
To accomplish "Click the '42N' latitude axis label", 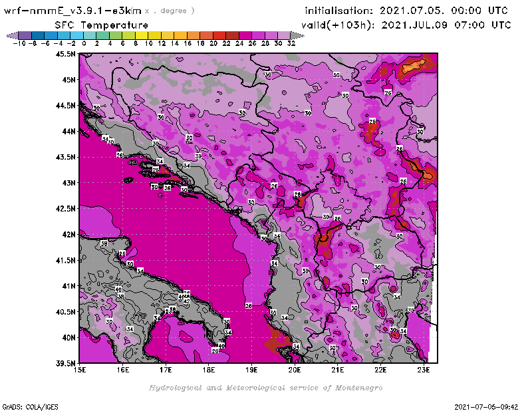I will (x=68, y=235).
